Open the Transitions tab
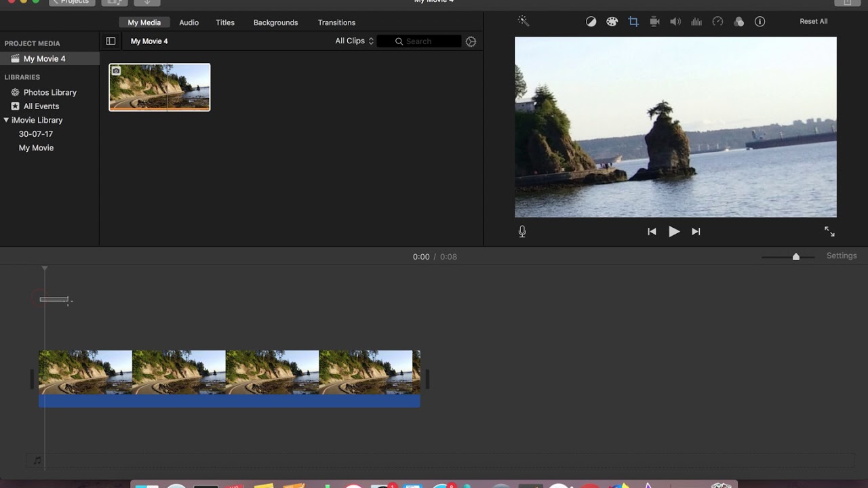The width and height of the screenshot is (868, 488). [336, 22]
